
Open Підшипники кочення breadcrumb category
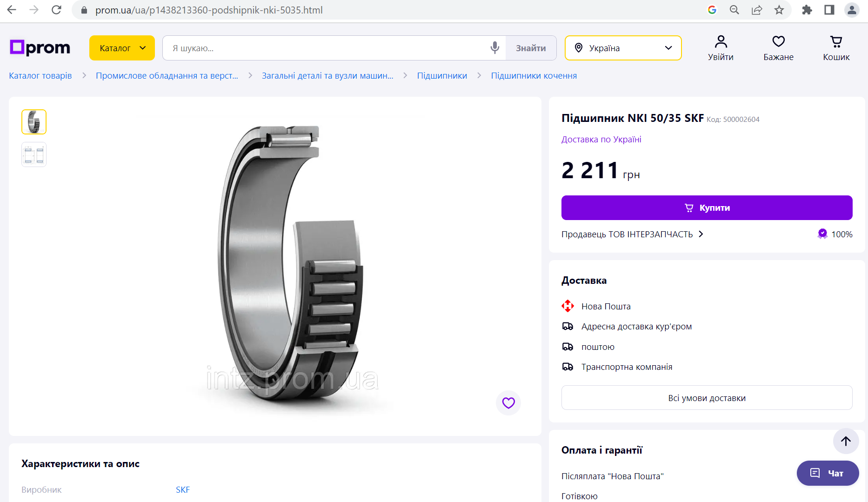[x=534, y=76]
